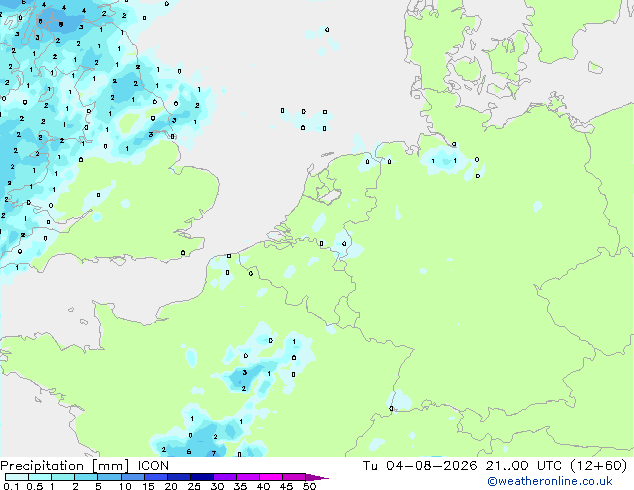Screen dimensions: 634x490
Task: Click the weatheronline.co.uk copyright link
Action: click(x=549, y=481)
